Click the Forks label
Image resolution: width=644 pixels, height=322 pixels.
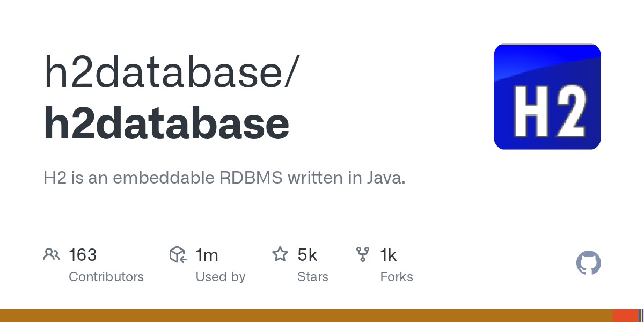pos(396,277)
